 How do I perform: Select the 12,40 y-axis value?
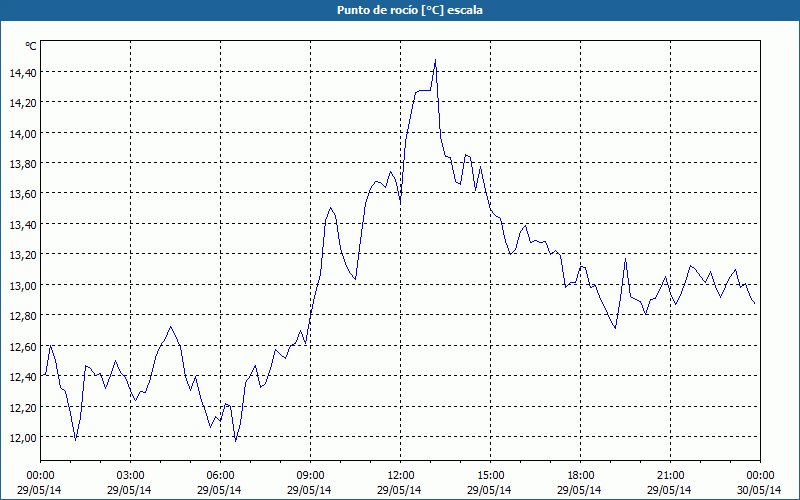click(x=23, y=377)
